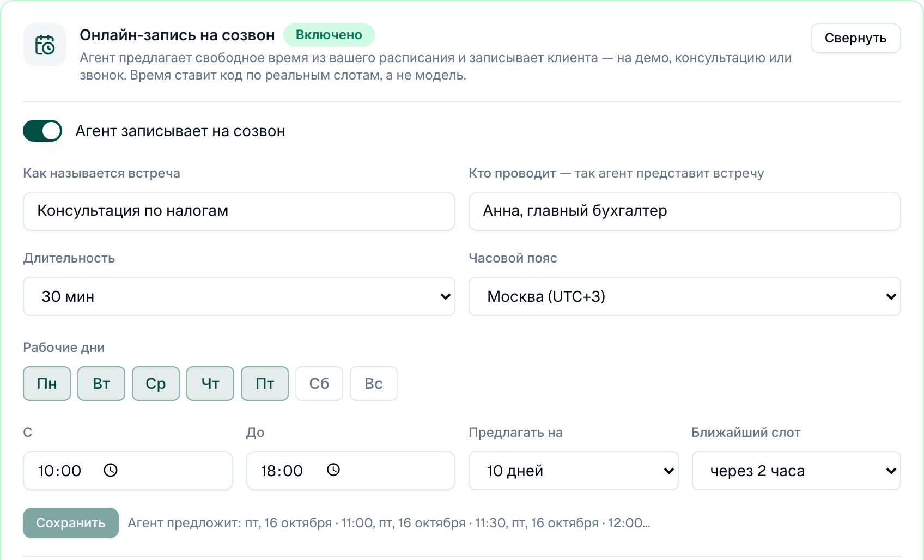Click the 'Свернуть' collapse button
This screenshot has height=560, width=924.
click(x=856, y=38)
